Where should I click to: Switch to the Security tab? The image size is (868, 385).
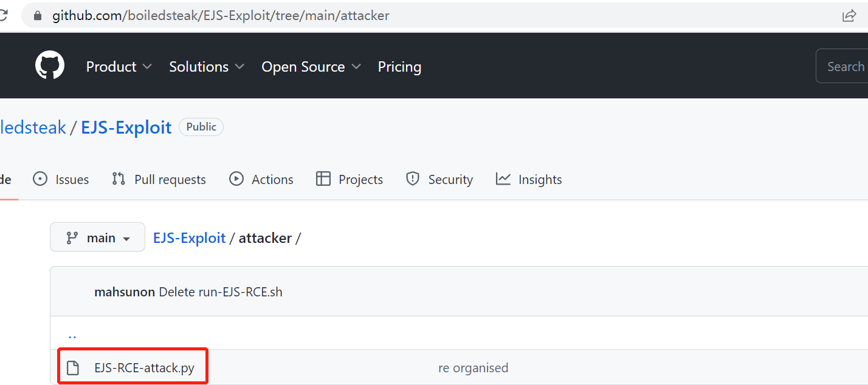439,180
